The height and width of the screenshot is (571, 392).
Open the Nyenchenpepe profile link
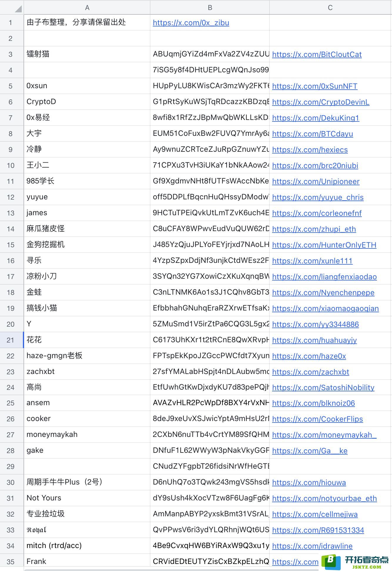[323, 293]
